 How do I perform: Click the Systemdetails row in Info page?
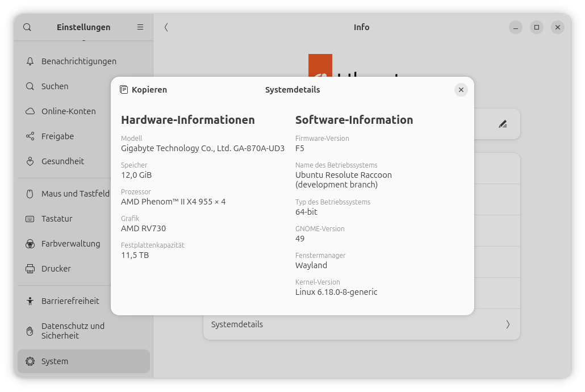[x=362, y=324]
